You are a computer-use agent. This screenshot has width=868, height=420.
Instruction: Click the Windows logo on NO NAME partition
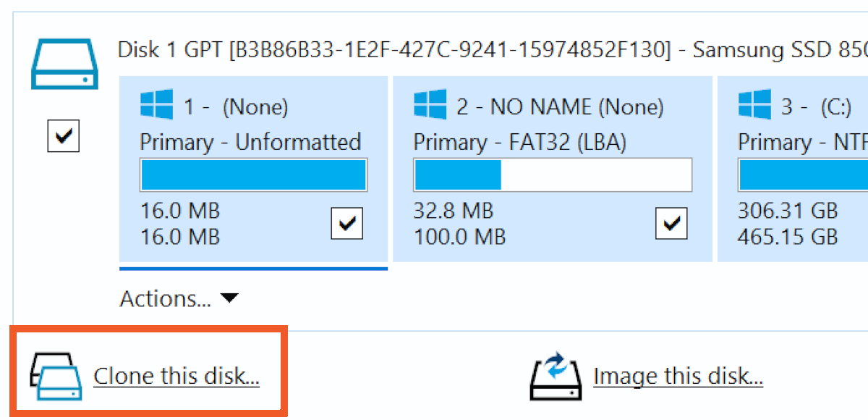pos(430,105)
